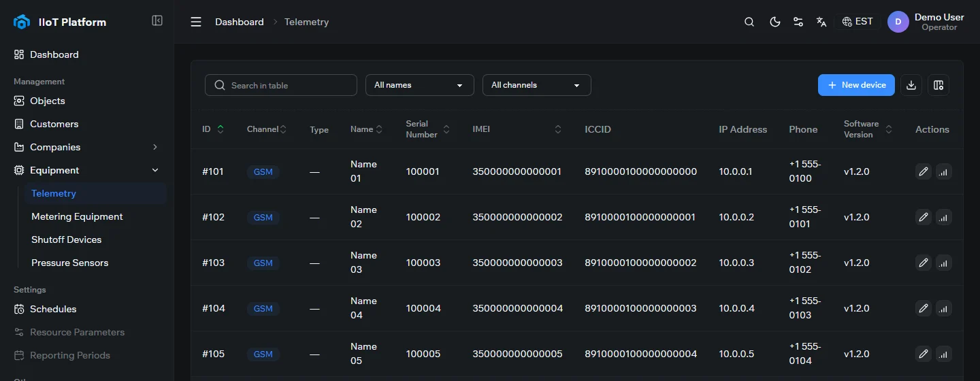This screenshot has width=980, height=381.
Task: Click the Schedules sidebar icon
Action: point(19,309)
